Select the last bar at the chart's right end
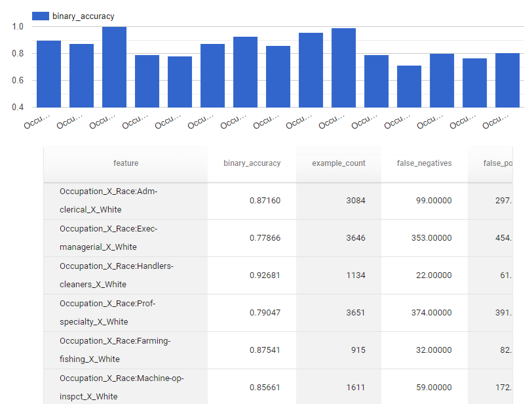The width and height of the screenshot is (532, 404). [507, 80]
